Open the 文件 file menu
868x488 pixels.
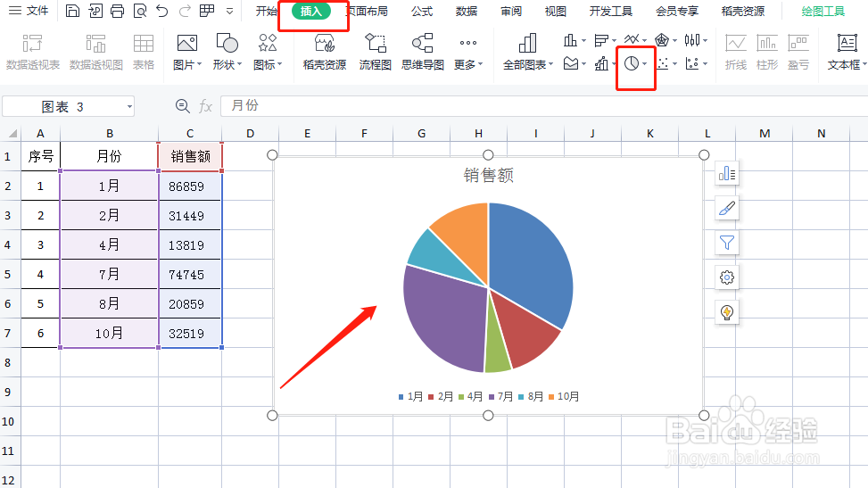coord(29,11)
